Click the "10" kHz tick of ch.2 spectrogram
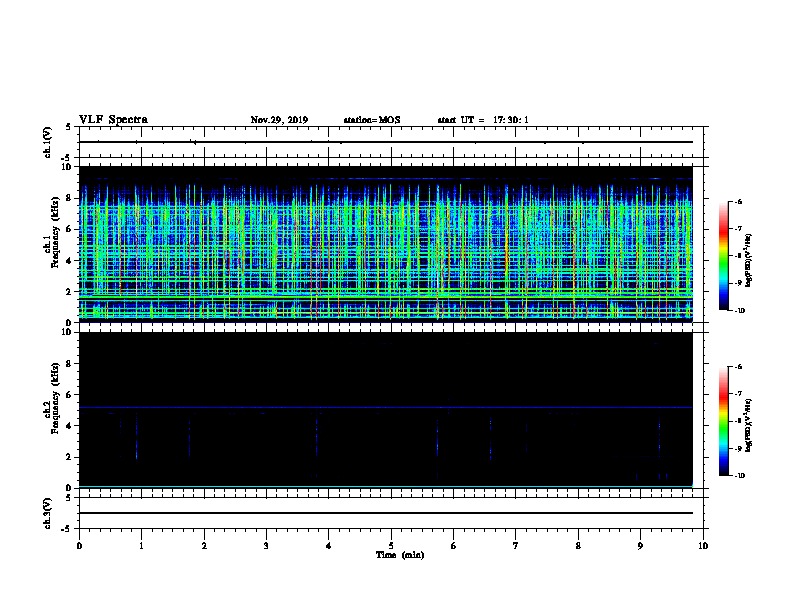The height and width of the screenshot is (612, 792). click(68, 332)
